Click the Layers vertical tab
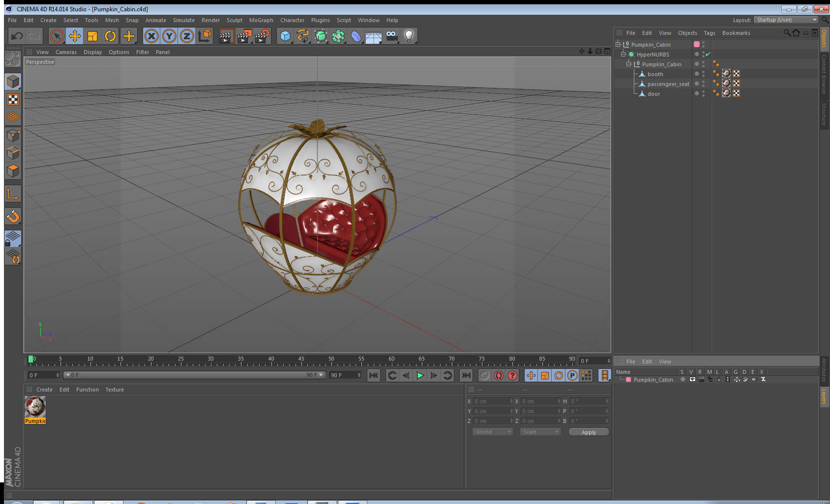 824,397
